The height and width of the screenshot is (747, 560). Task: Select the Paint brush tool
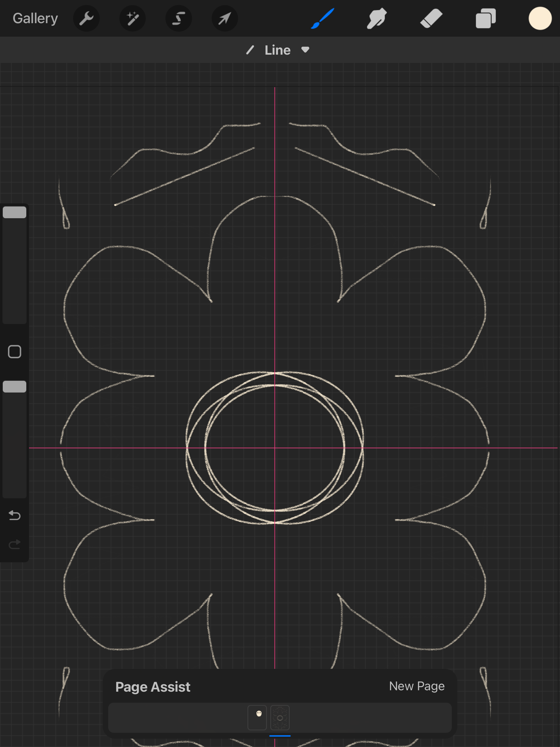click(x=323, y=18)
